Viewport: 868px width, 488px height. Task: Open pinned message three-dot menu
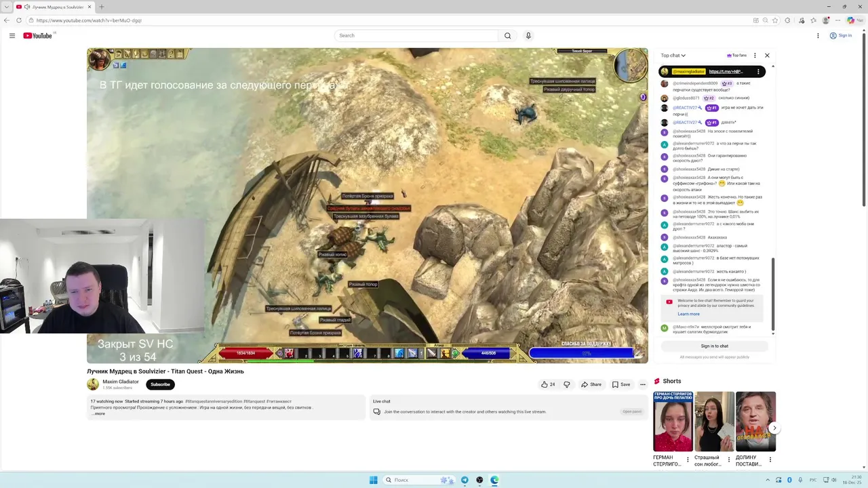tap(758, 71)
